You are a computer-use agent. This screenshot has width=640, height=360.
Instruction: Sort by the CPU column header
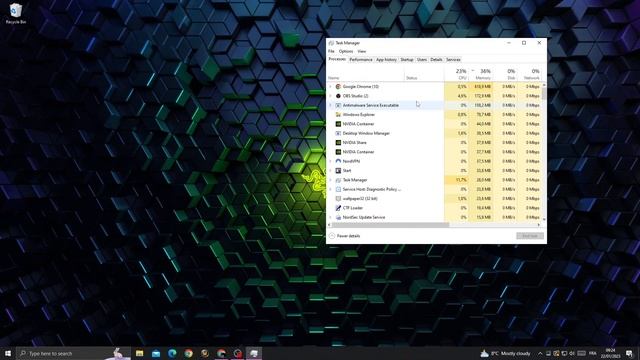(457, 74)
